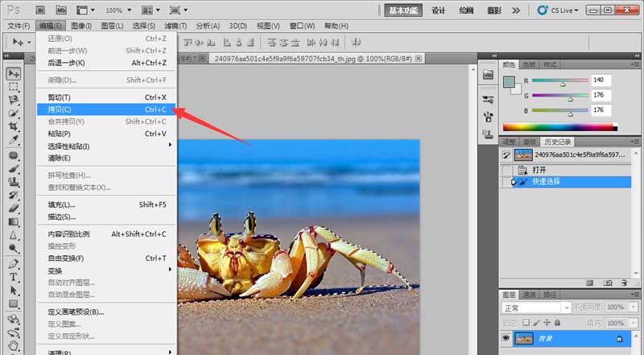
Task: Toggle visibility of the 背景 layer
Action: click(506, 338)
